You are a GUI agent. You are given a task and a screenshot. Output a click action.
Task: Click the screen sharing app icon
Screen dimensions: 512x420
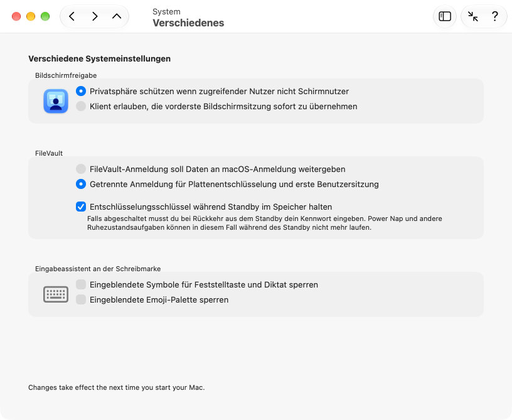tap(56, 101)
